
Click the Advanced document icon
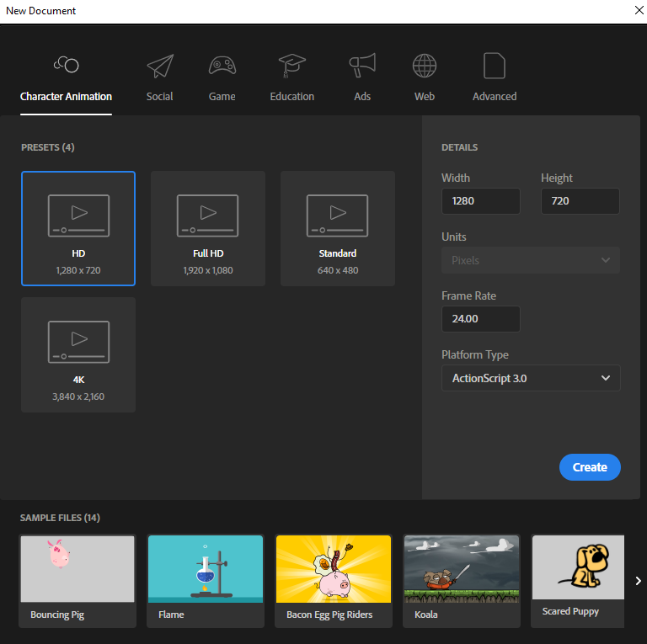coord(495,66)
